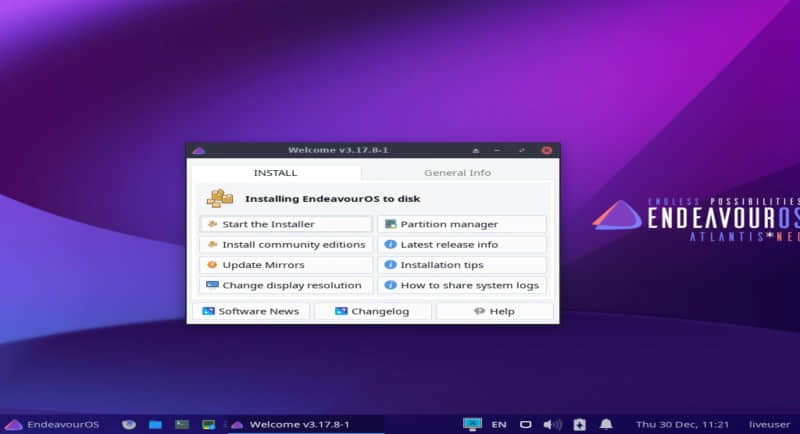Open Change display resolution
Viewport: 800px width, 434px height.
coord(285,285)
